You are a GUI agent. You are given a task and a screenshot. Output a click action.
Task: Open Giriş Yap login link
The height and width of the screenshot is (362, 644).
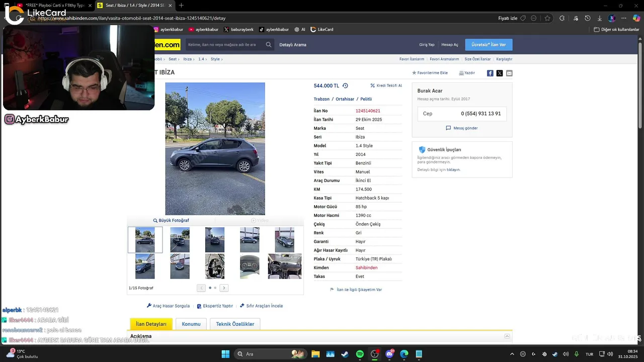click(427, 45)
